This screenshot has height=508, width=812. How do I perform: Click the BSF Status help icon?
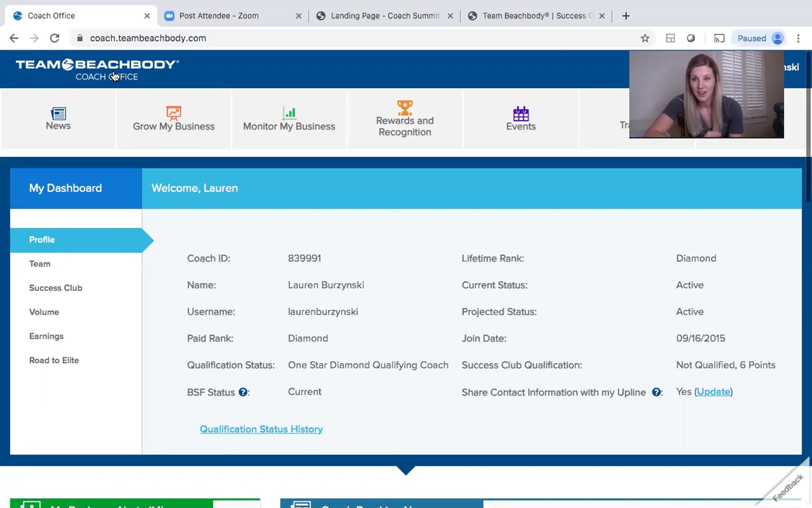243,392
